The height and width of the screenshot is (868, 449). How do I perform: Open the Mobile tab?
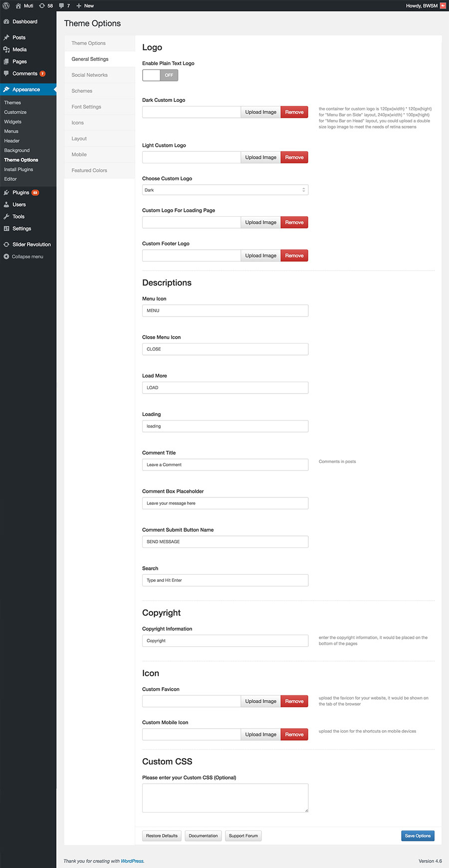click(100, 154)
